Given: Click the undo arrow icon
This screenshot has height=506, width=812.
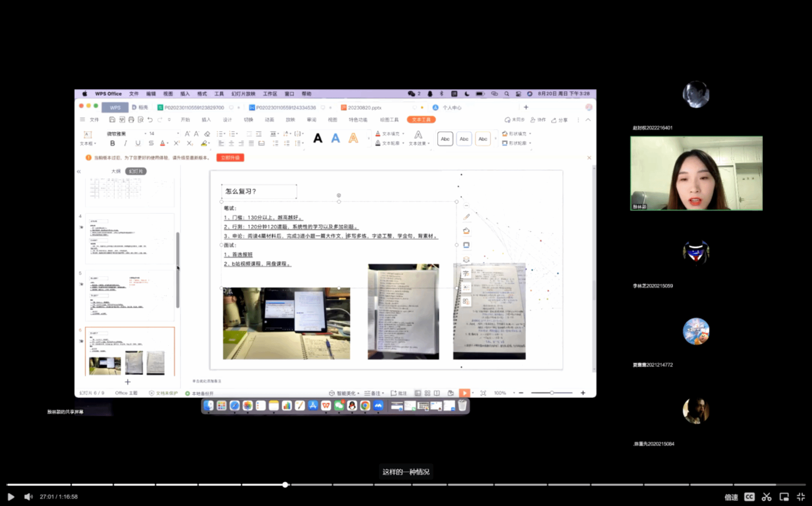Looking at the screenshot, I should pyautogui.click(x=150, y=120).
